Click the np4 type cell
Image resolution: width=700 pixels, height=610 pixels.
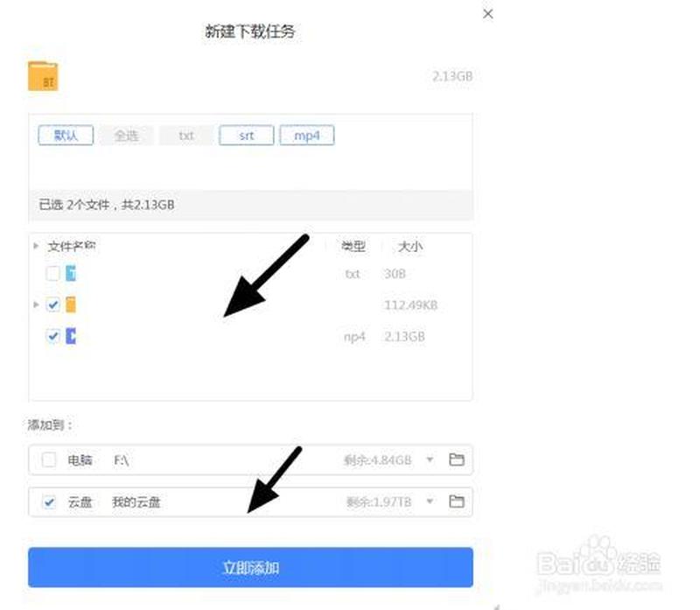click(354, 337)
